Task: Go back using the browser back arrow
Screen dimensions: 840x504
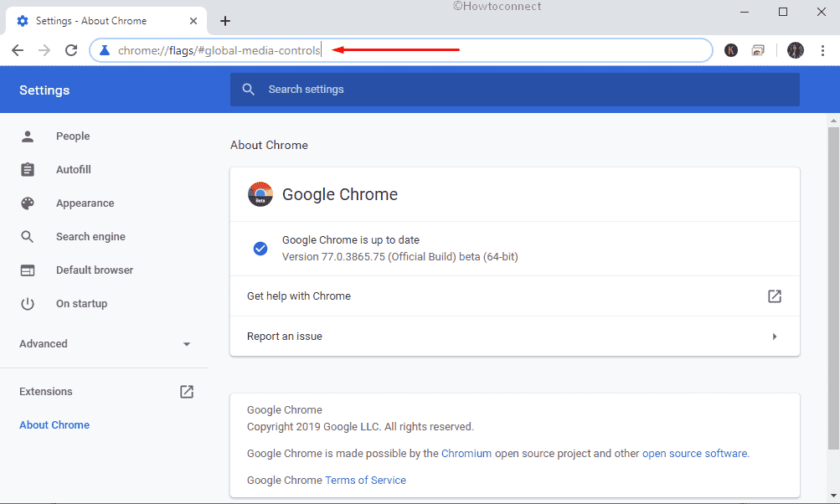Action: point(18,50)
